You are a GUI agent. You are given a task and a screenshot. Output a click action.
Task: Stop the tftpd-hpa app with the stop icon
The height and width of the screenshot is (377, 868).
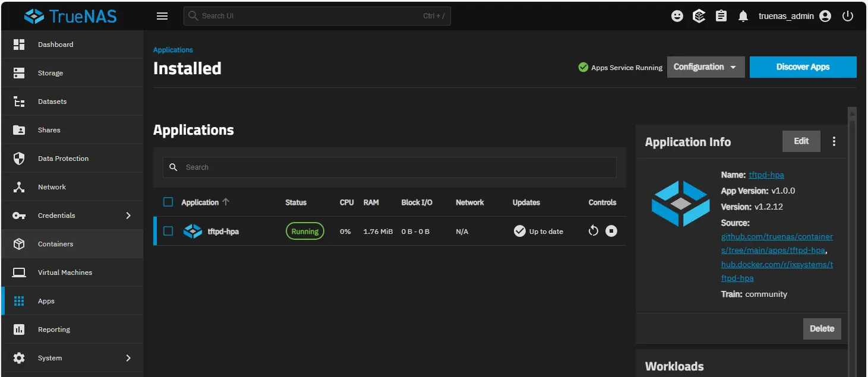tap(611, 231)
